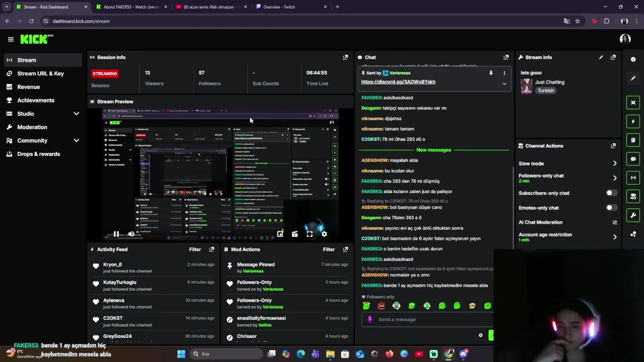The height and width of the screenshot is (362, 644).
Task: Switch to About FAKER53 browser tab
Action: [x=131, y=7]
